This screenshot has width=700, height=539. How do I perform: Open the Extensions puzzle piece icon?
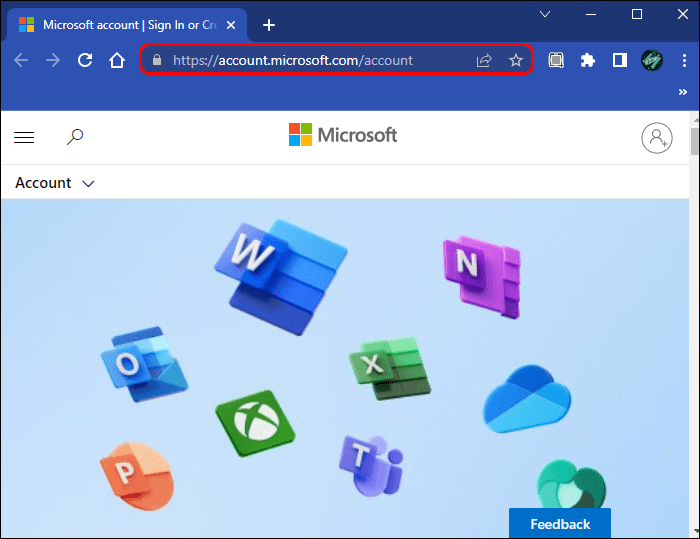[x=588, y=60]
